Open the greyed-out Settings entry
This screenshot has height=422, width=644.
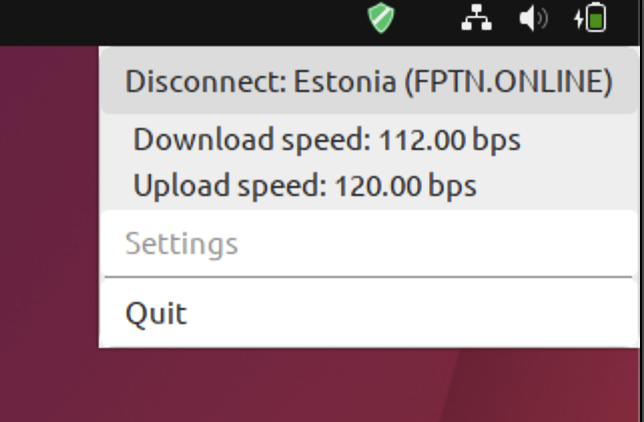(369, 244)
